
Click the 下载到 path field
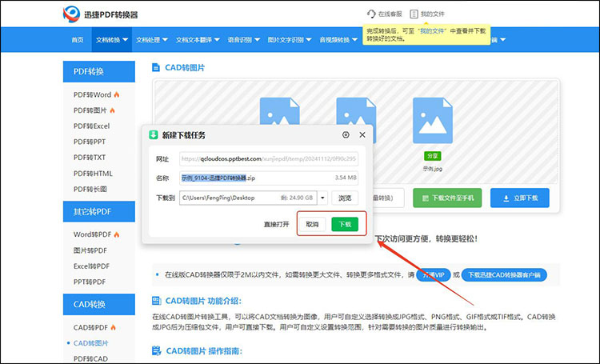point(248,198)
